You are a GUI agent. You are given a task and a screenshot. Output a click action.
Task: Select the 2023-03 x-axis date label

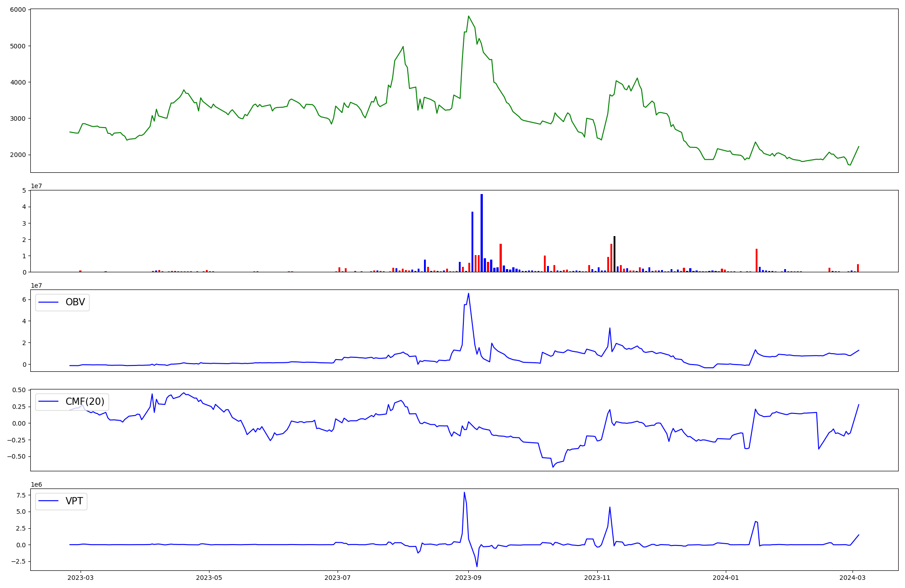tap(81, 578)
